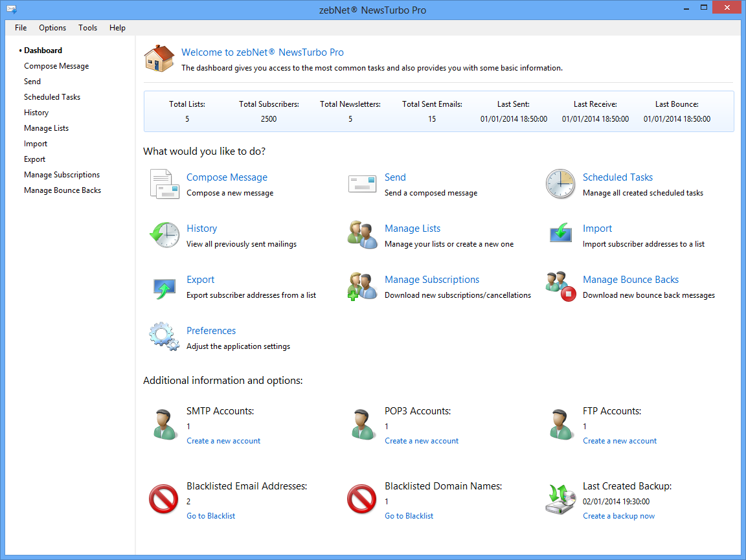Select Dashboard in the sidebar

click(x=43, y=50)
